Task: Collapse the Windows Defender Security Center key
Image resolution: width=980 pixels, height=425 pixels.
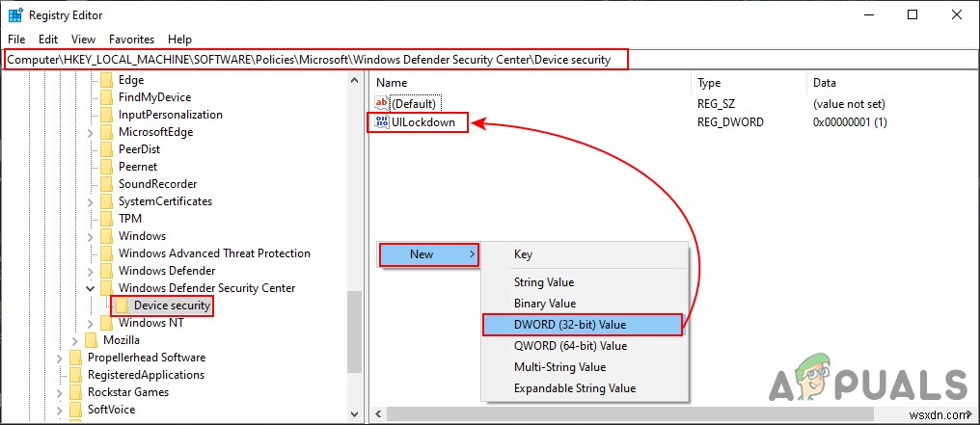Action: tap(91, 288)
